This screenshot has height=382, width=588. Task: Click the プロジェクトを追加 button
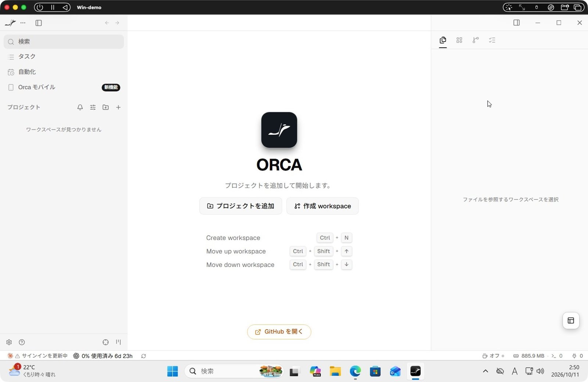click(x=241, y=206)
